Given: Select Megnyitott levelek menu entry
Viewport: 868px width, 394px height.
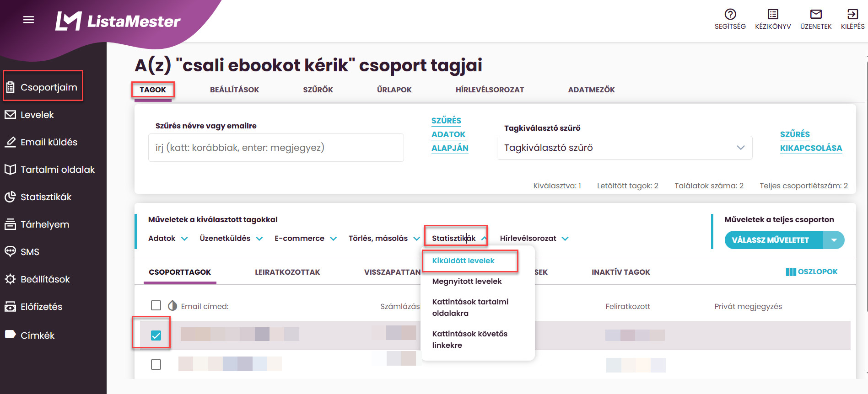Looking at the screenshot, I should pyautogui.click(x=467, y=281).
